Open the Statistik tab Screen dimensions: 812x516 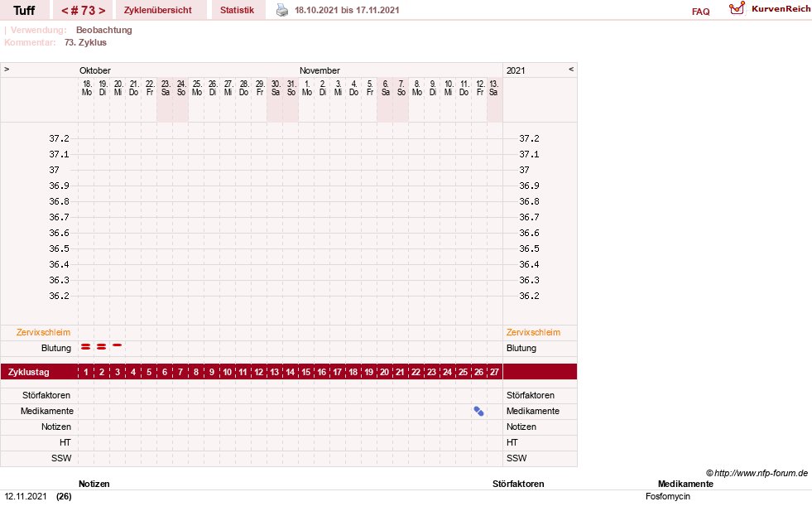point(238,11)
